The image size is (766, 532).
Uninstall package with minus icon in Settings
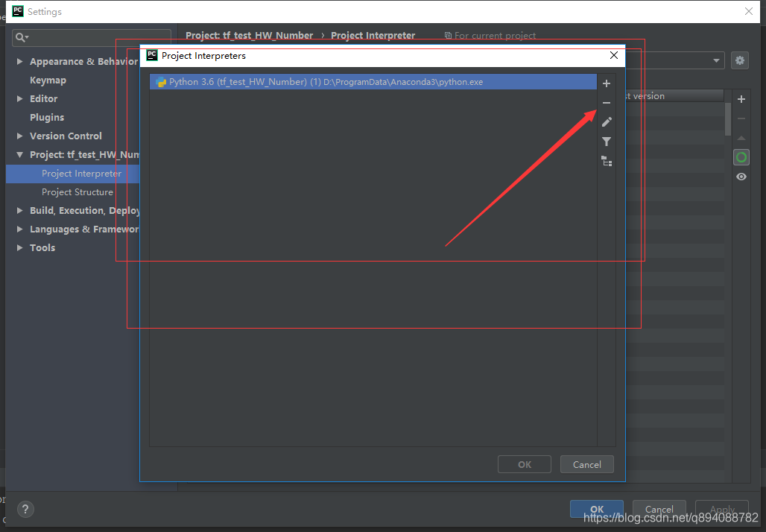point(741,118)
